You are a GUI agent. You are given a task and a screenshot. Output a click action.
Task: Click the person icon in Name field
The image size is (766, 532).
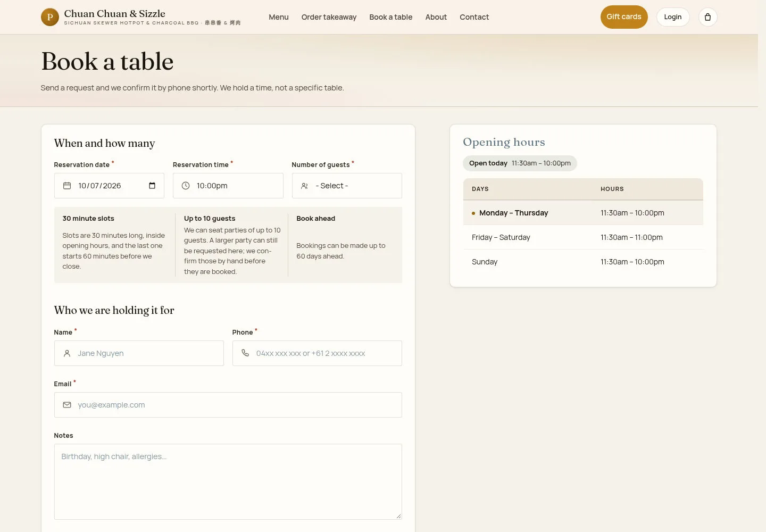tap(67, 353)
